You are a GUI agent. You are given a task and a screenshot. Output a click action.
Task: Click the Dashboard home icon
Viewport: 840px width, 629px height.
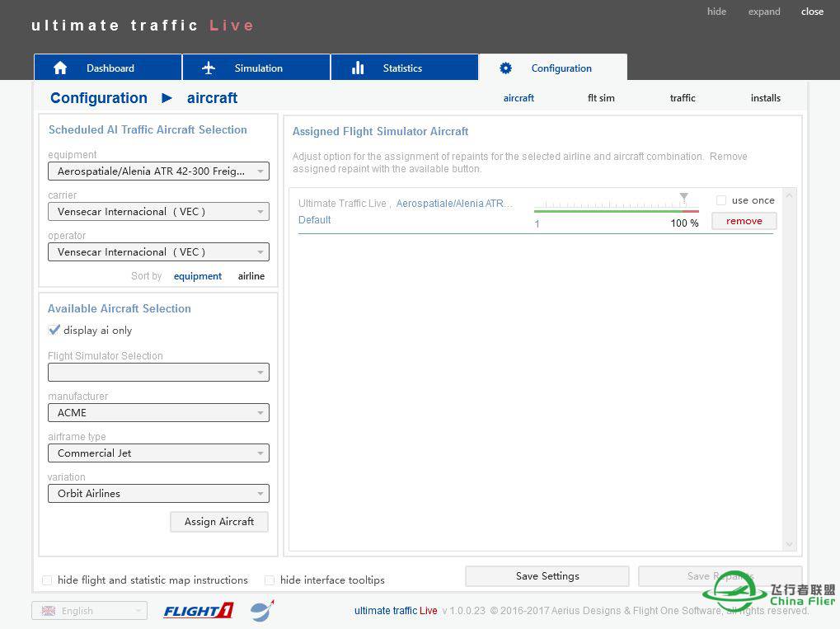(x=60, y=68)
